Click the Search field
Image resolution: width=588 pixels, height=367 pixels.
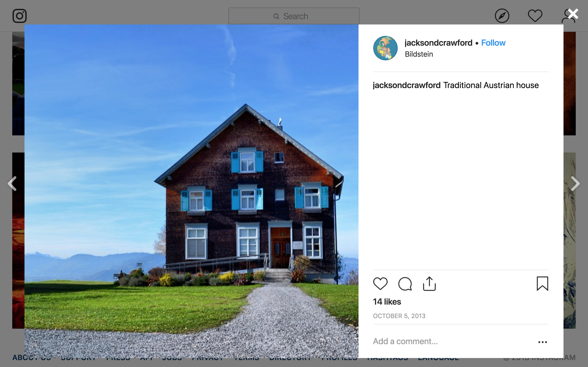coord(294,16)
